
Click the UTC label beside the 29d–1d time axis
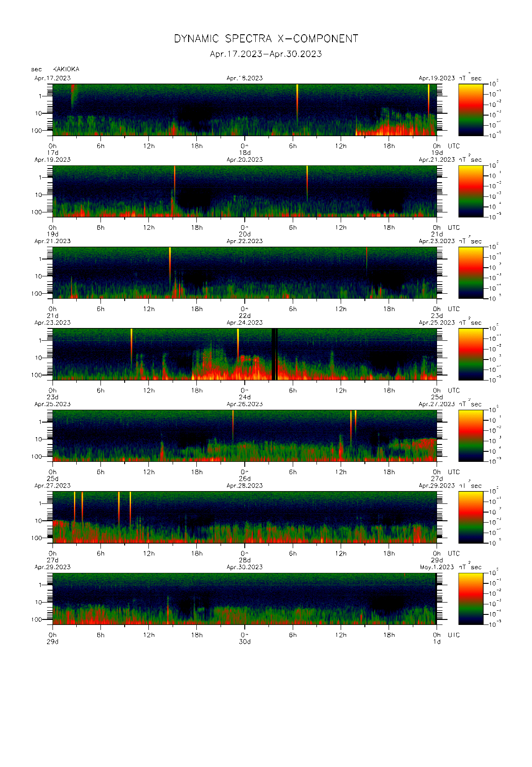pos(453,635)
